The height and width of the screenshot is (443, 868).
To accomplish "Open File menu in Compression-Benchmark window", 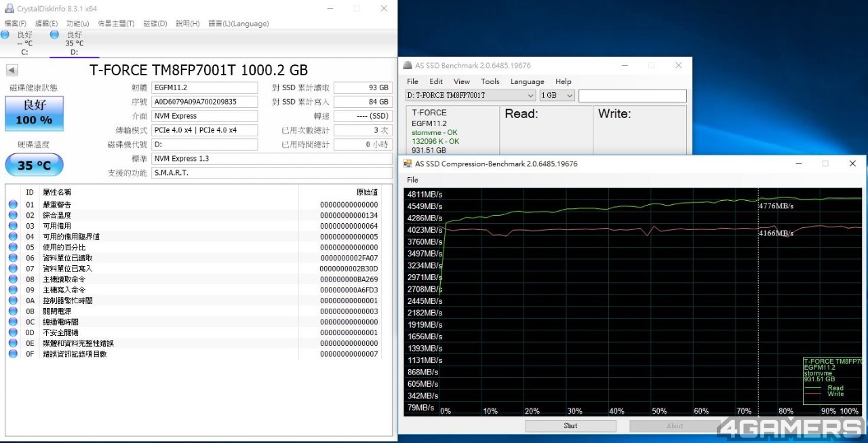I will click(412, 180).
